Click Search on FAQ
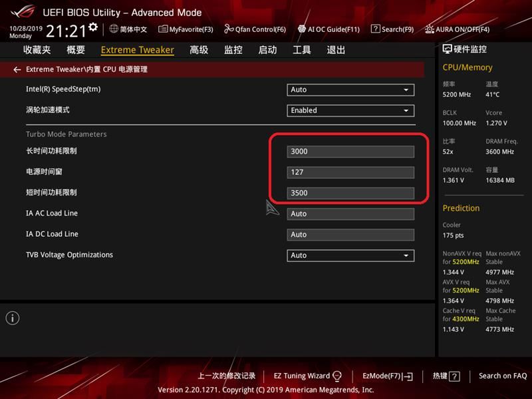 pyautogui.click(x=503, y=376)
